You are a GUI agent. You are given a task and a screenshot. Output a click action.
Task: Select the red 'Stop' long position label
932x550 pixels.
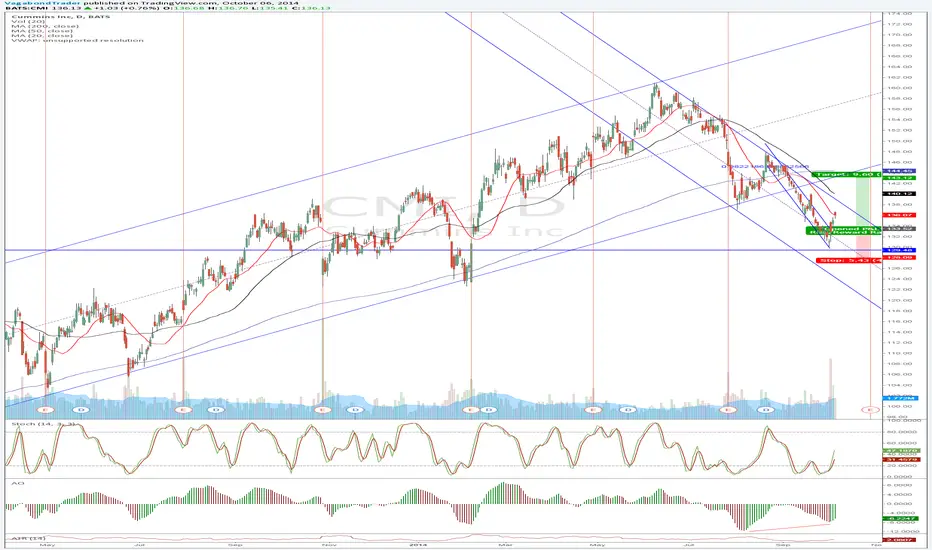(849, 260)
